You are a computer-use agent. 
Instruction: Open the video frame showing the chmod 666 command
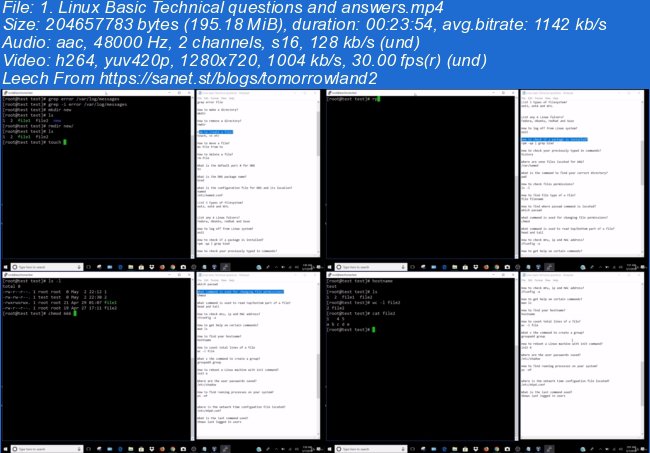click(x=162, y=362)
